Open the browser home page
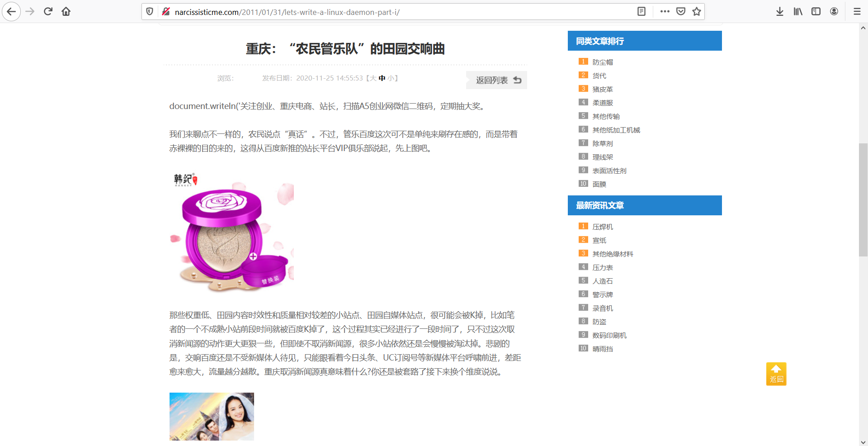This screenshot has height=446, width=868. pos(66,11)
